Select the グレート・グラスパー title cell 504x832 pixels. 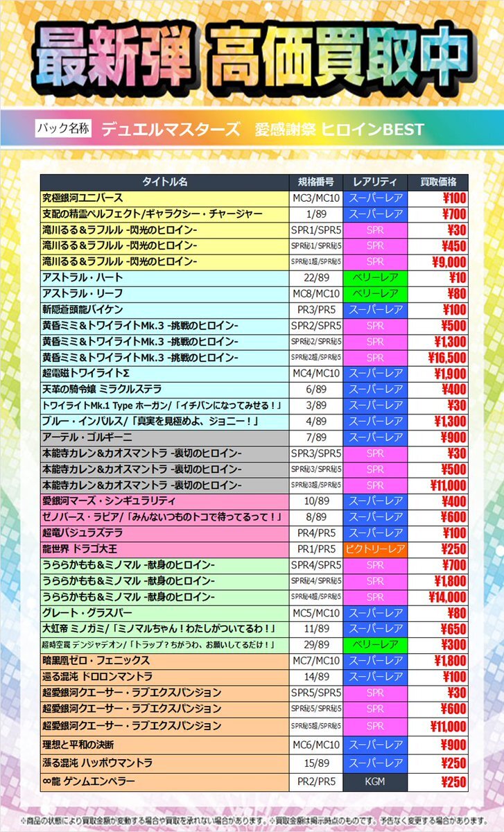pos(164,613)
